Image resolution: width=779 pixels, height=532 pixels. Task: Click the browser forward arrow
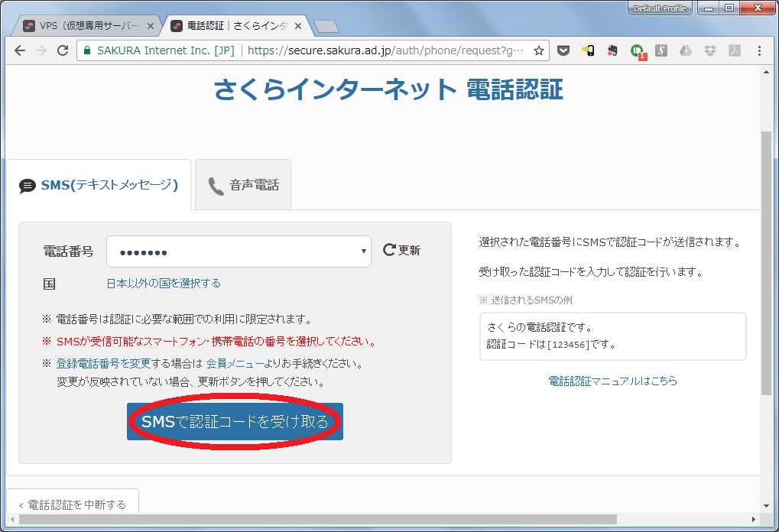41,50
